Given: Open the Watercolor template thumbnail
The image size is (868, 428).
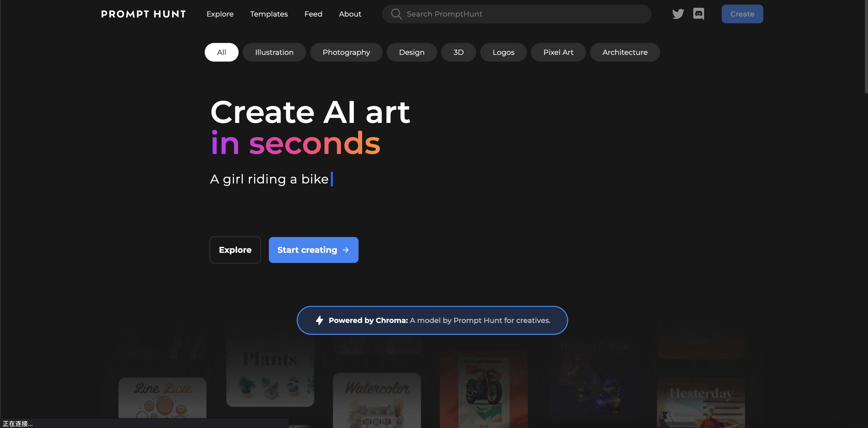Looking at the screenshot, I should click(x=377, y=400).
